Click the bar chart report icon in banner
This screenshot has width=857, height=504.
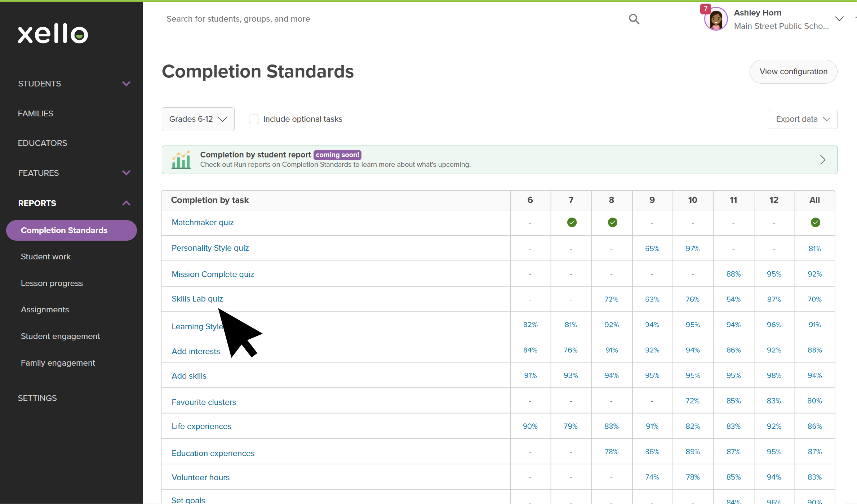[181, 160]
